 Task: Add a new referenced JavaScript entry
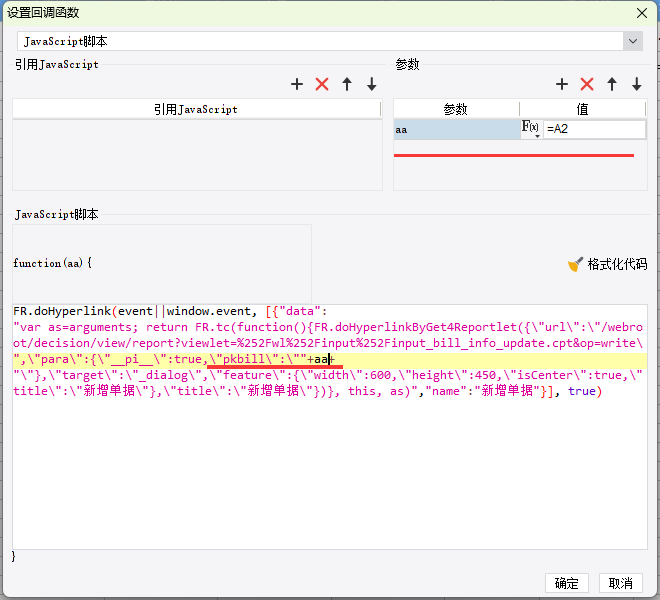[297, 84]
